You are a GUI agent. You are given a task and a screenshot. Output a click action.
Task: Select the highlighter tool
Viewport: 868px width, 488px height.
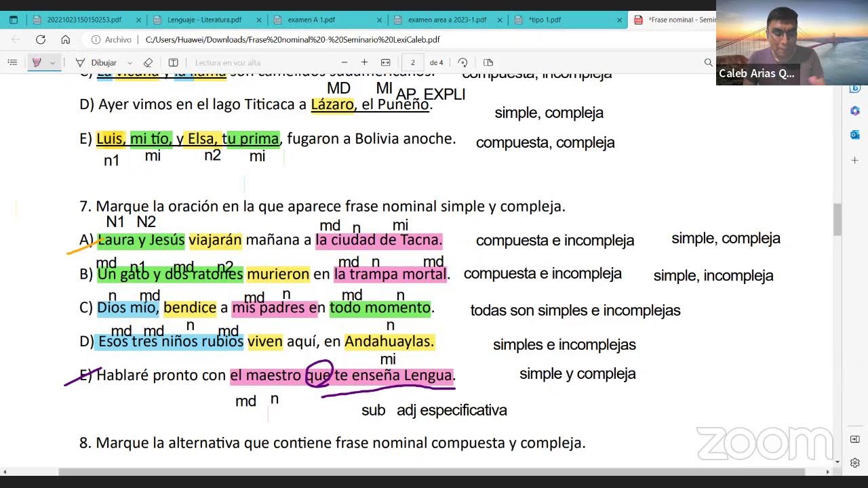tap(37, 62)
